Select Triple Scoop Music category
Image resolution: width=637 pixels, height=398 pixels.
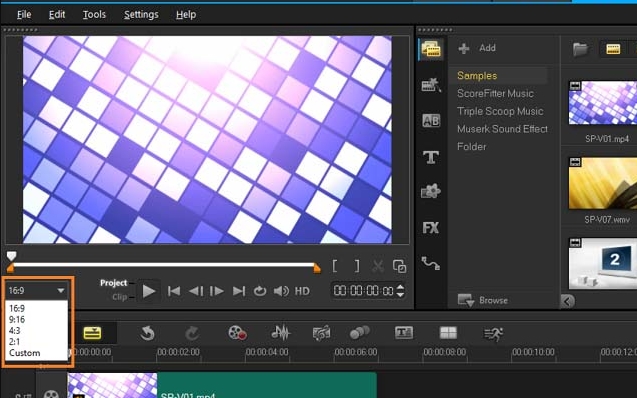500,111
